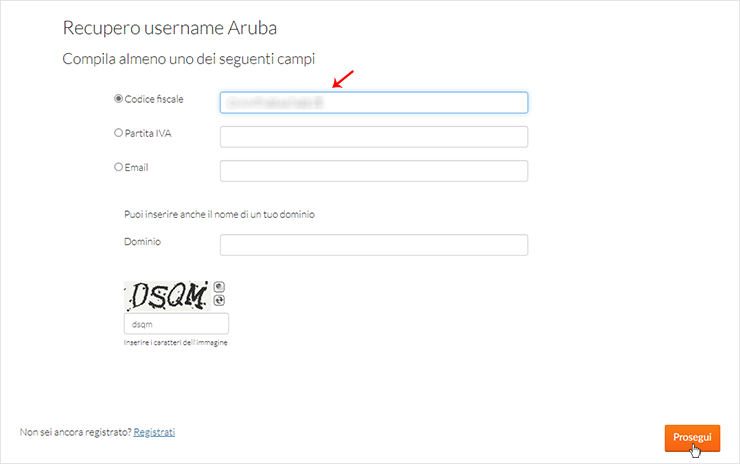This screenshot has width=740, height=464.
Task: Click 'Compila almeno uno dei seguenti campi' subtitle
Action: coord(189,59)
